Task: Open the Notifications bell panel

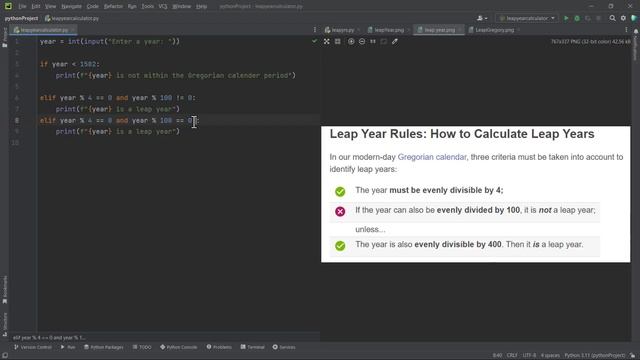Action: tap(636, 31)
